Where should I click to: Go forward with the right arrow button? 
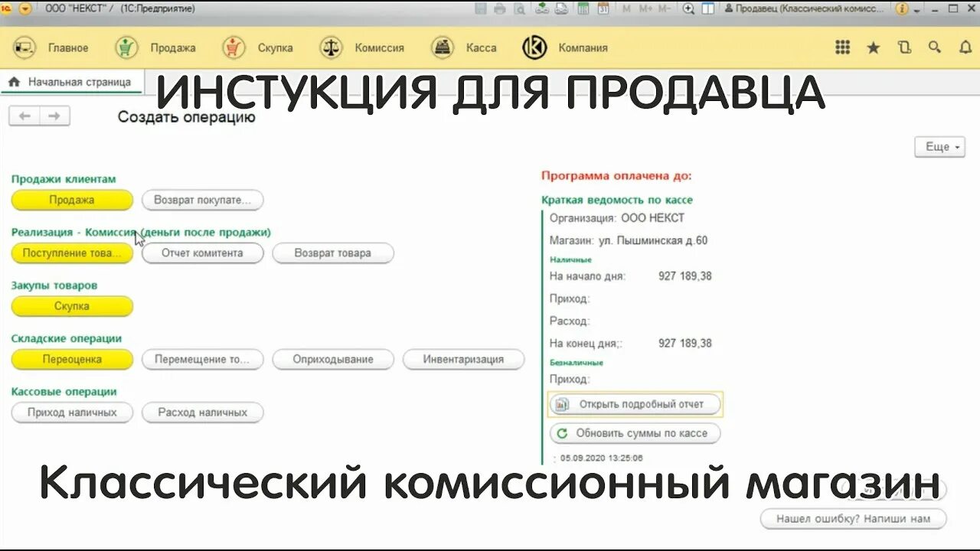pos(54,116)
